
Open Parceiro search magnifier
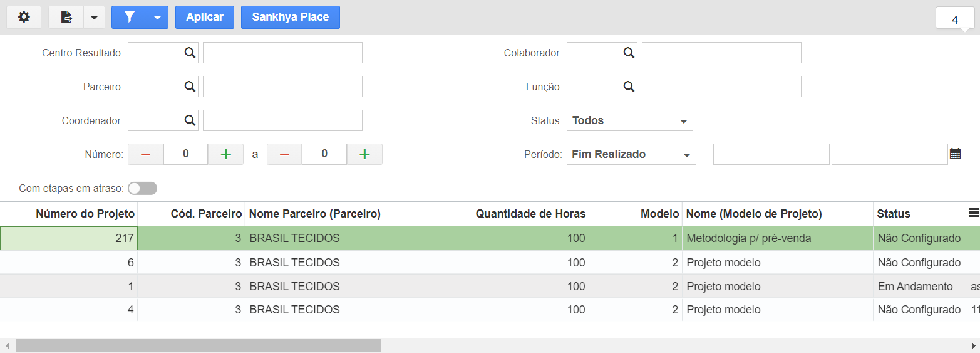point(190,87)
